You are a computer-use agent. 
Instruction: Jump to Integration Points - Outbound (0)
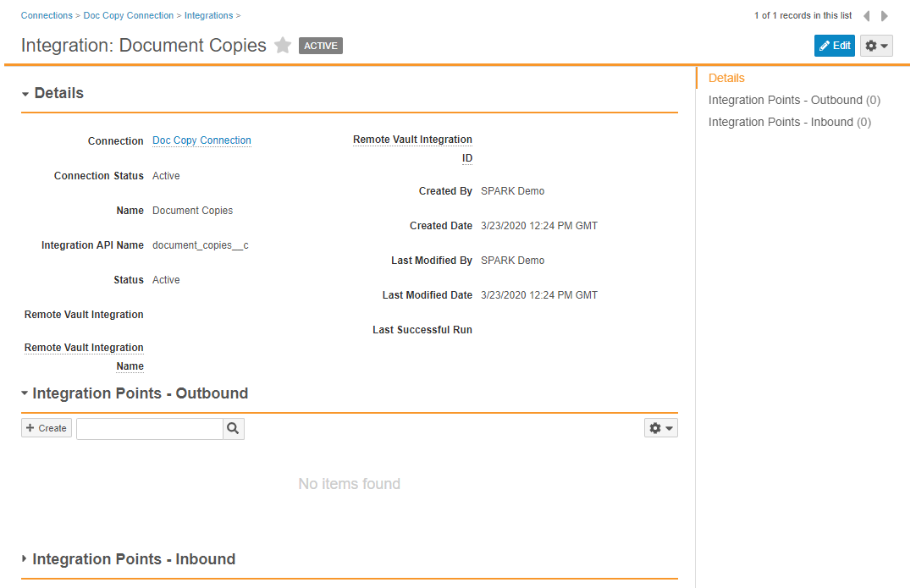click(794, 100)
